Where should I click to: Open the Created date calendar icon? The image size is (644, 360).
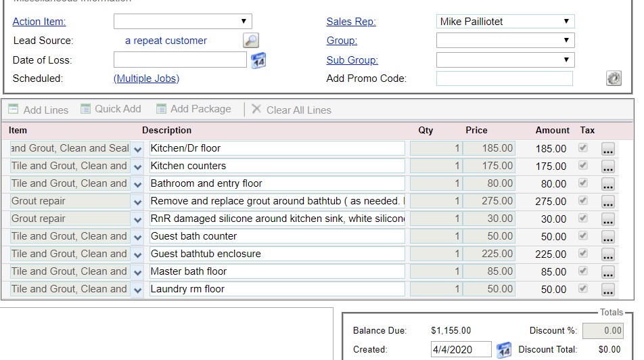[x=504, y=350]
